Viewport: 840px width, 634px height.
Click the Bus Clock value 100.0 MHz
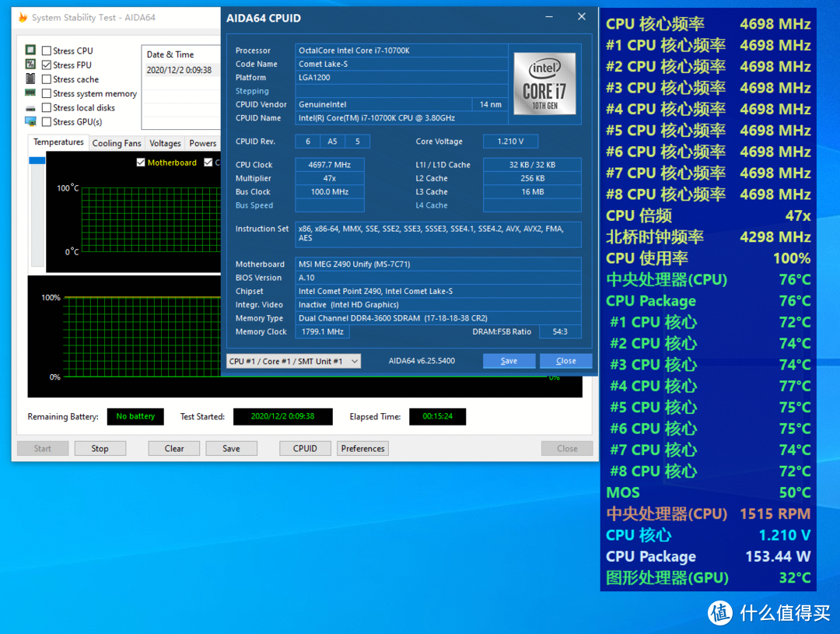(x=330, y=192)
